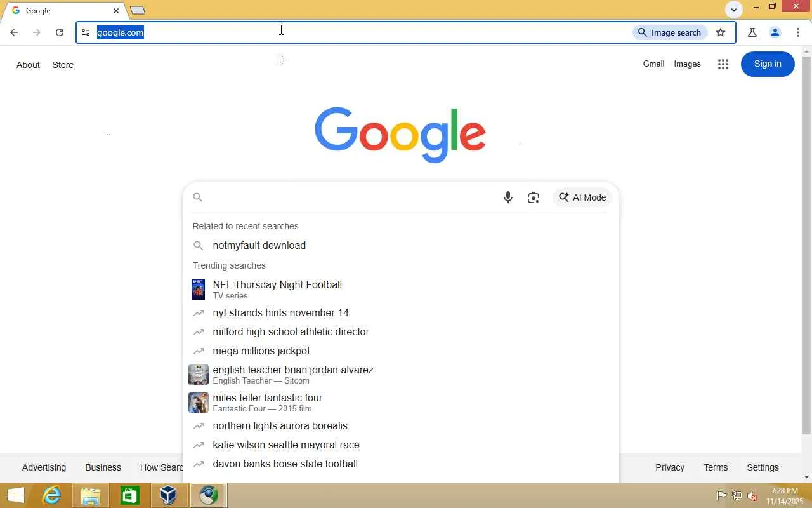Open Chrome Labs flask icon
This screenshot has width=812, height=508.
coord(752,32)
